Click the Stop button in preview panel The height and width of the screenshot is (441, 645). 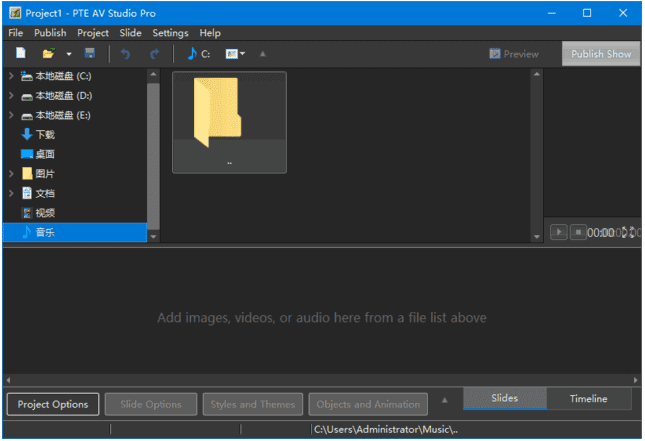pos(578,232)
